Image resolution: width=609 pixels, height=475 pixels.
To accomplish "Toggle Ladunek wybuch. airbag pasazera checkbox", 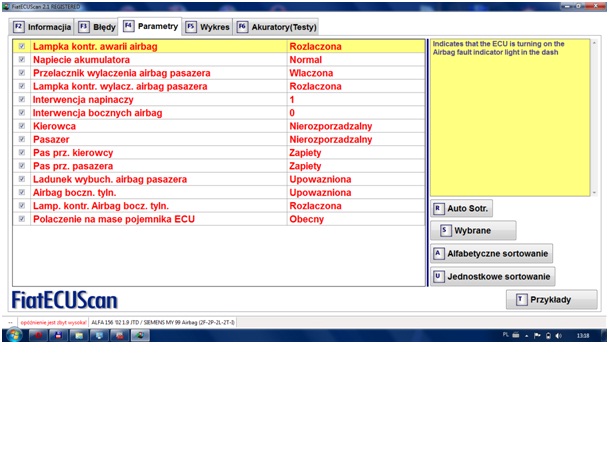I will pos(22,179).
